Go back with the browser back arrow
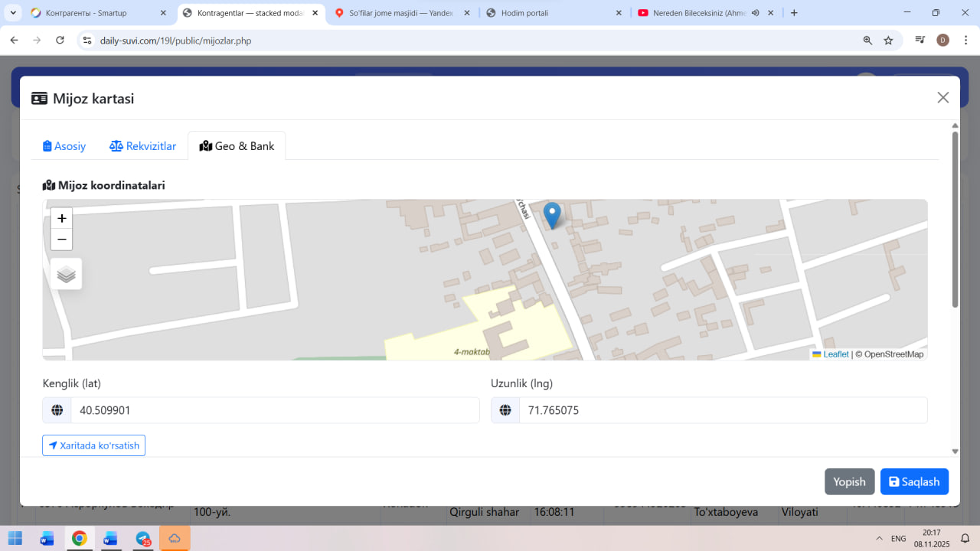The image size is (980, 551). click(14, 40)
